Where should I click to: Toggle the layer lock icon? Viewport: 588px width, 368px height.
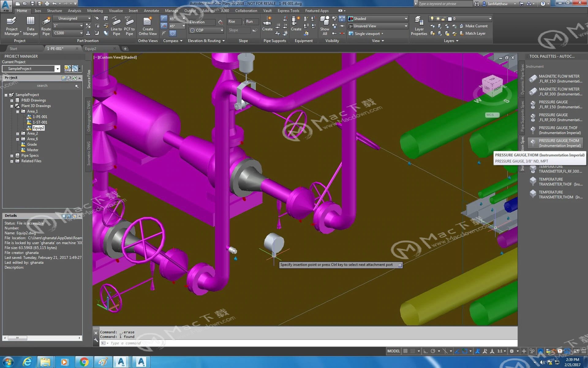[x=443, y=19]
